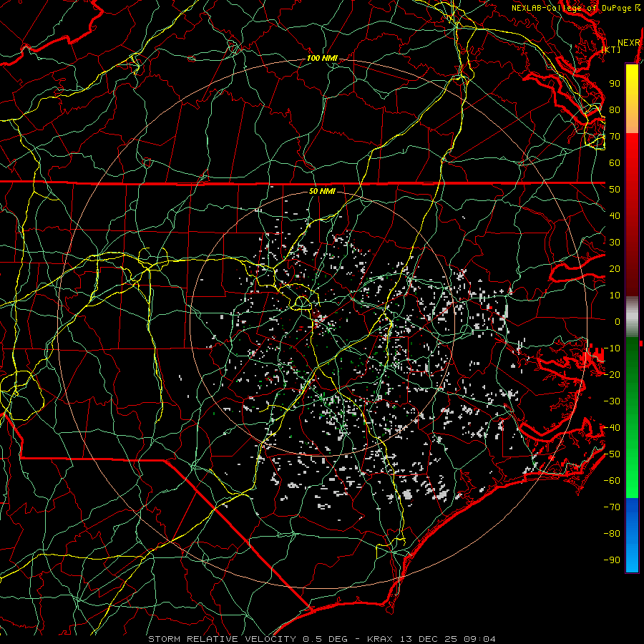
Task: Click the 90 value on velocity scale
Action: point(615,84)
